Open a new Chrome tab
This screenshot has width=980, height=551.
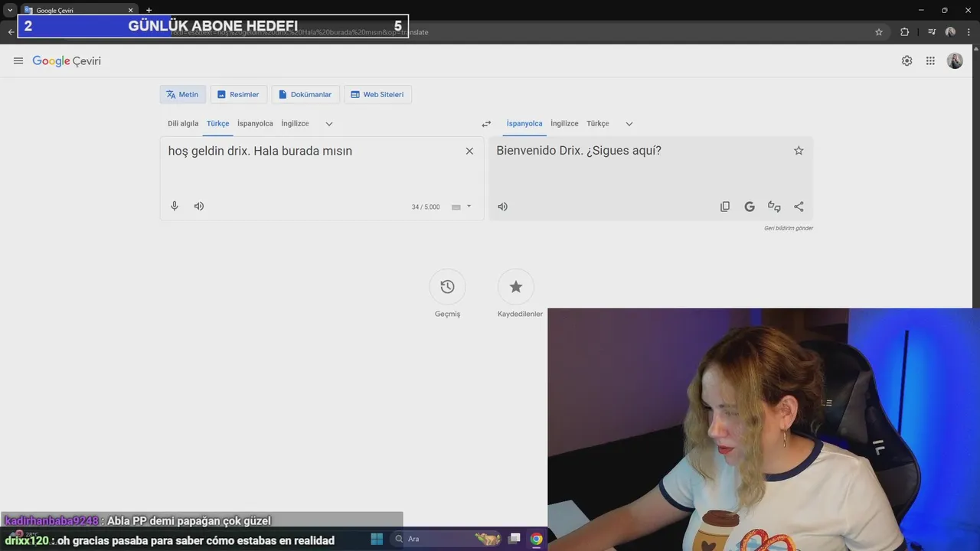tap(149, 11)
